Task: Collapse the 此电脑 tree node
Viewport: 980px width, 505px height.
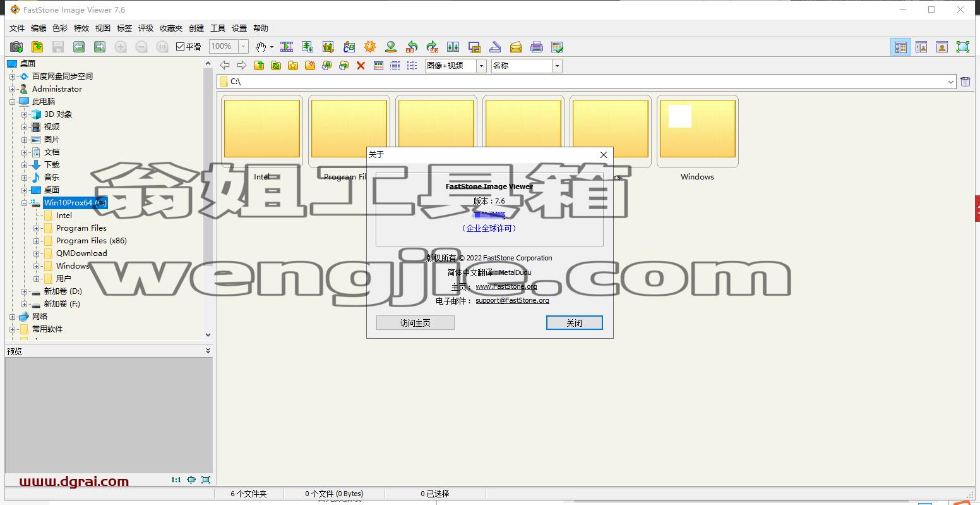Action: point(12,102)
